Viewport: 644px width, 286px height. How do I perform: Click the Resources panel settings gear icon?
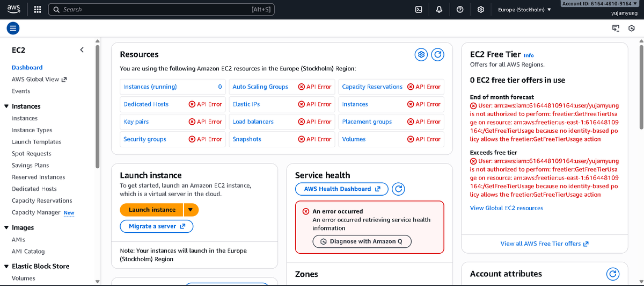tap(421, 54)
